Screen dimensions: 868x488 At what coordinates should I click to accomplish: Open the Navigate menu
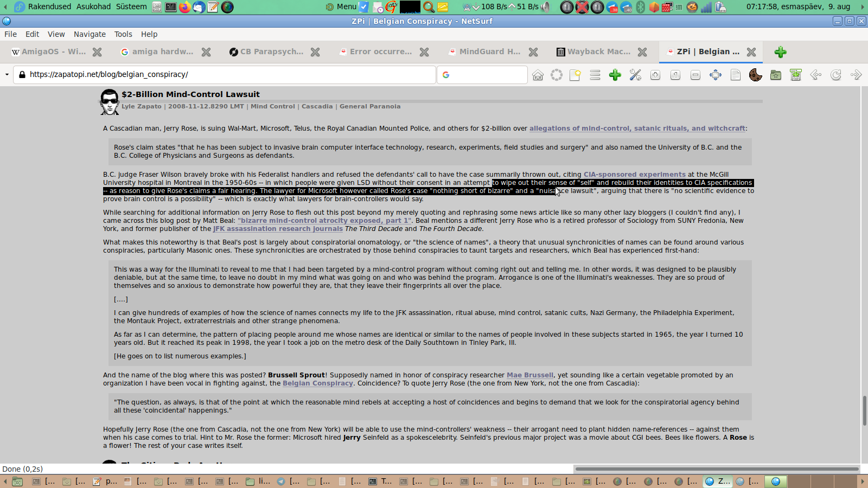90,34
